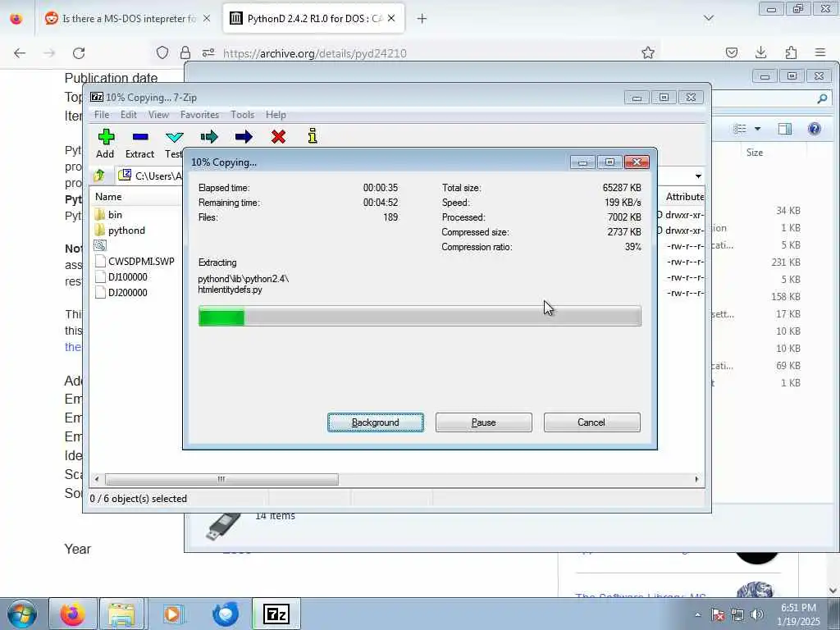Click the Size column header in Explorer
840x630 pixels.
(x=755, y=153)
